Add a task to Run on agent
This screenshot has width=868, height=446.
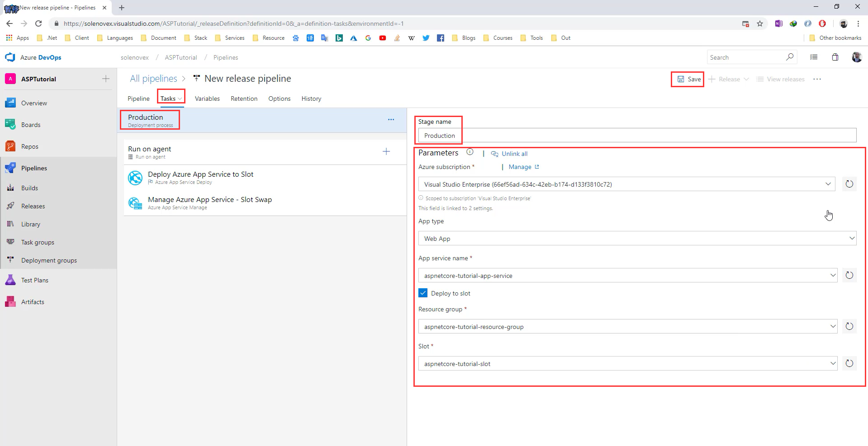[386, 151]
